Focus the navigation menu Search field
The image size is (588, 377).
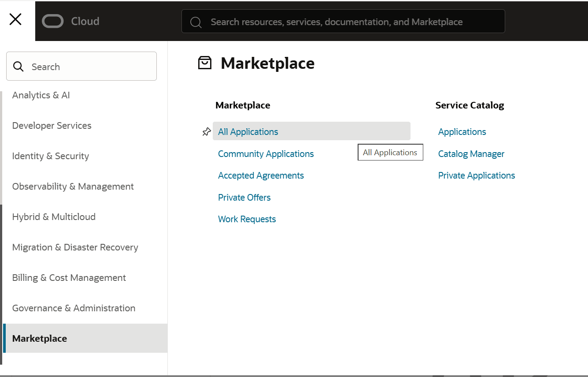point(88,67)
